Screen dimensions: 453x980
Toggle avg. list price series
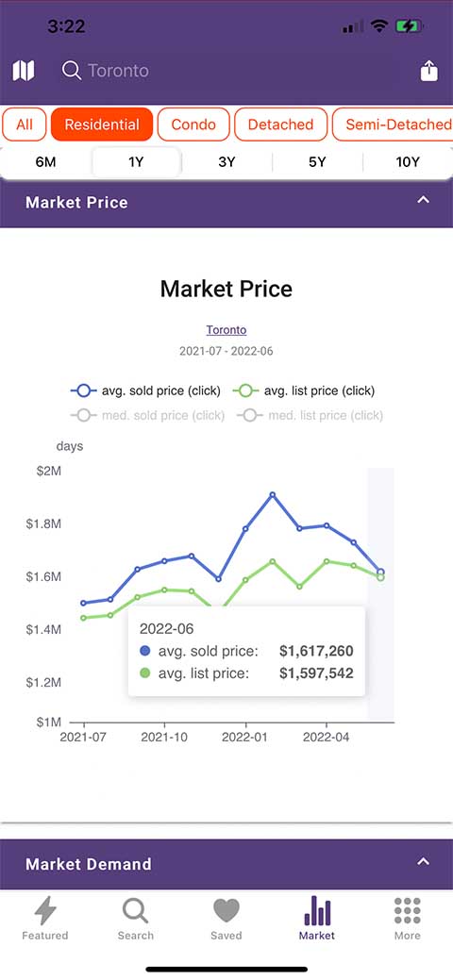pos(304,391)
